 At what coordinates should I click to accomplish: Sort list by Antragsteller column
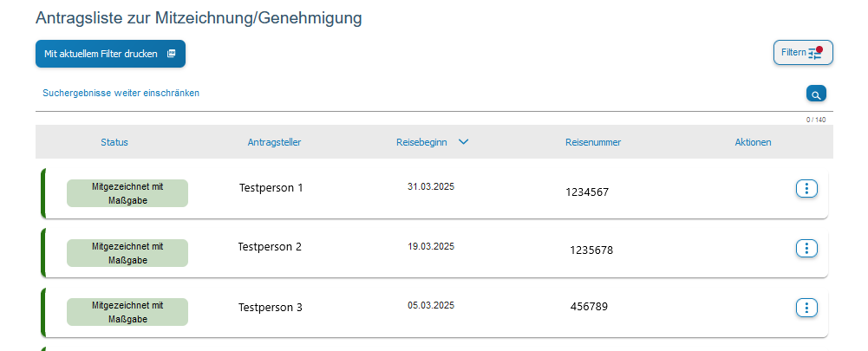click(x=274, y=142)
